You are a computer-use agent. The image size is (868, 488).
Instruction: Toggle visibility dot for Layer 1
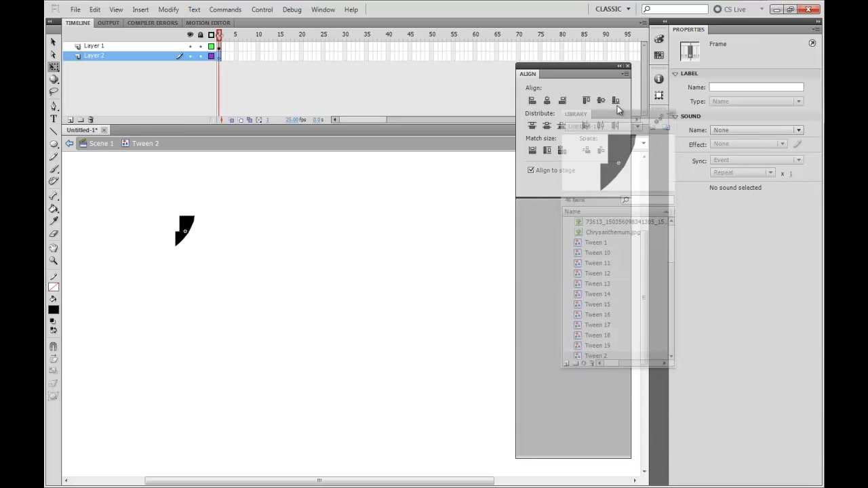click(x=190, y=46)
